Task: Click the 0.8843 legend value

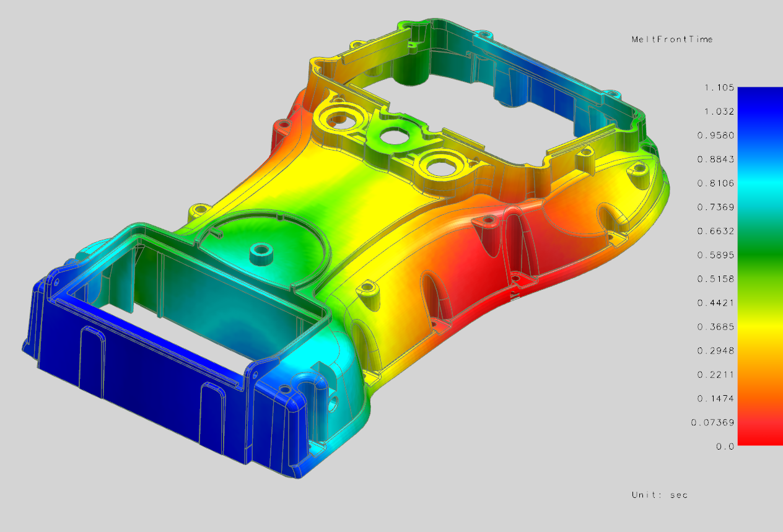Action: click(x=715, y=159)
